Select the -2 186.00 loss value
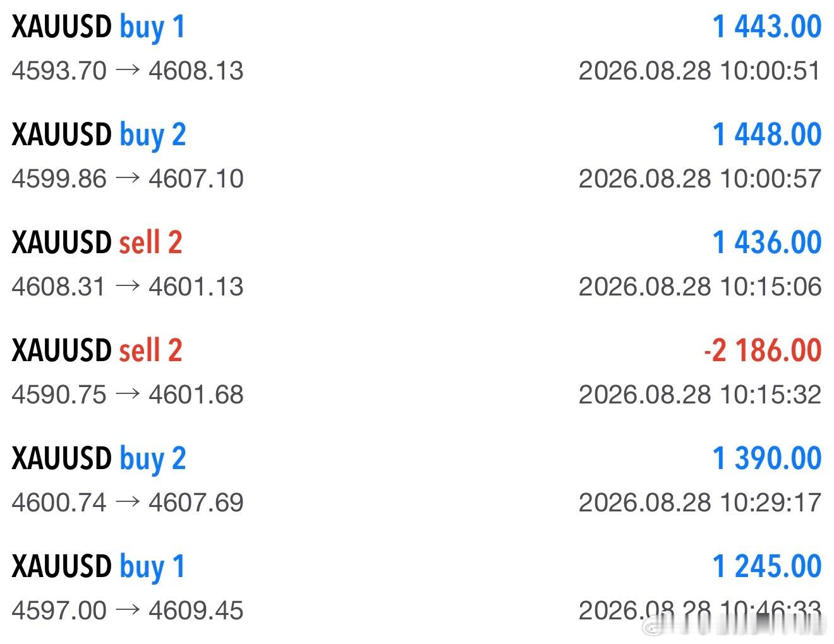 click(x=763, y=351)
